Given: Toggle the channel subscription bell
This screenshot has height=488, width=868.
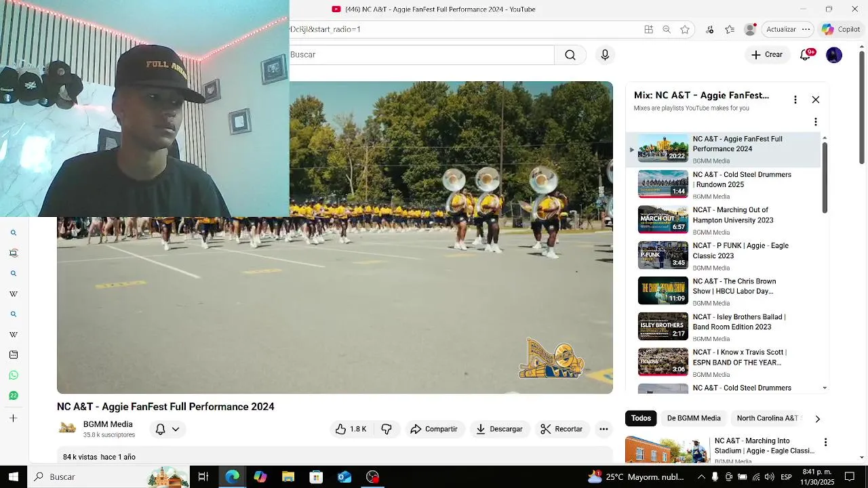Looking at the screenshot, I should (x=161, y=429).
